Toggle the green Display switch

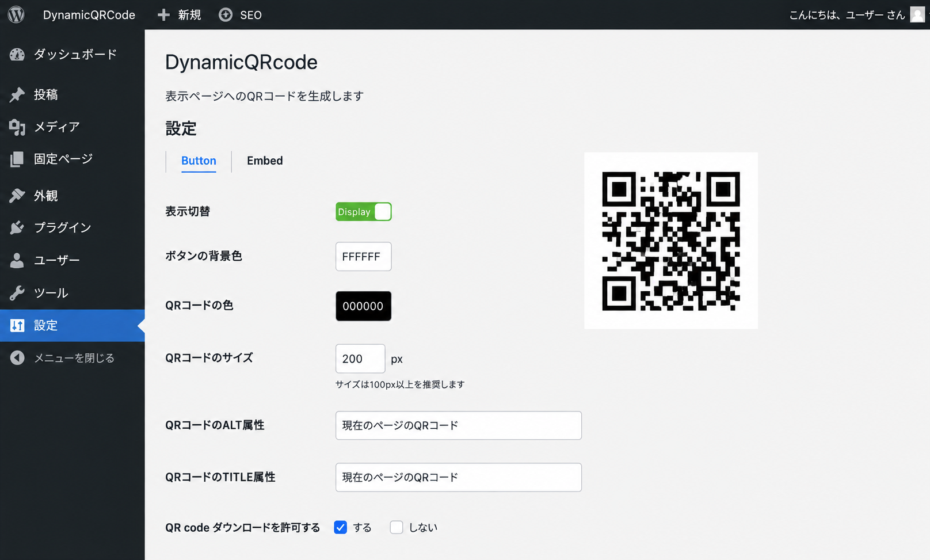[364, 212]
